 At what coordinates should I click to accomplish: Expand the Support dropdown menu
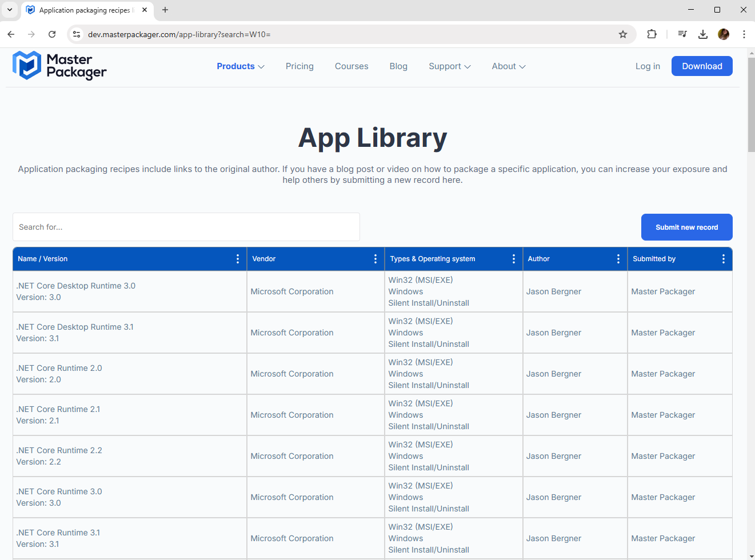(x=449, y=66)
